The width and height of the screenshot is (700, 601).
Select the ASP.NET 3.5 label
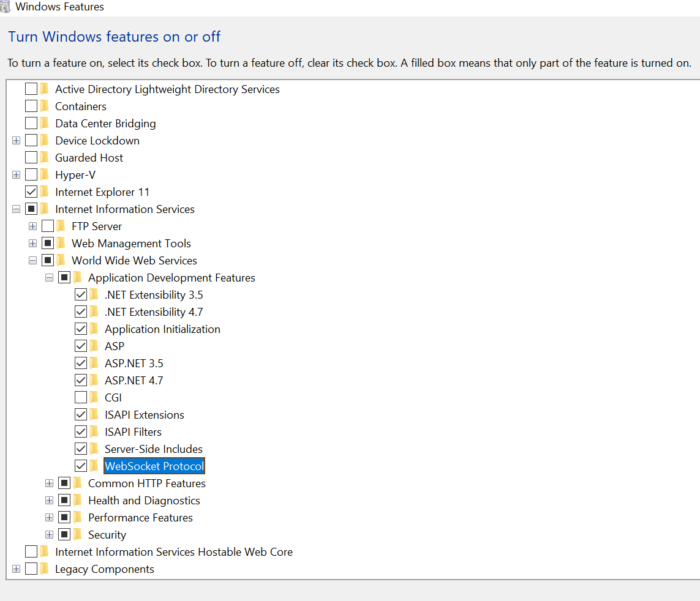click(134, 364)
